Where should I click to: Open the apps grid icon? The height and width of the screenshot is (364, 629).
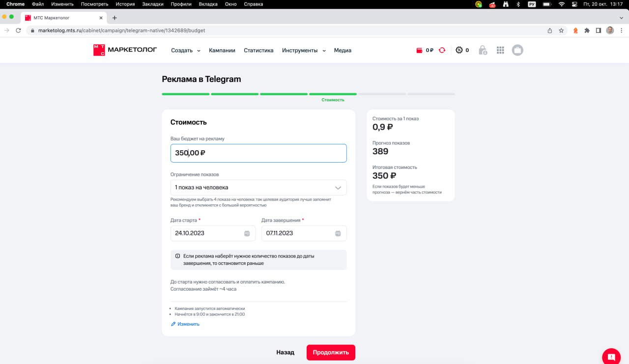500,50
